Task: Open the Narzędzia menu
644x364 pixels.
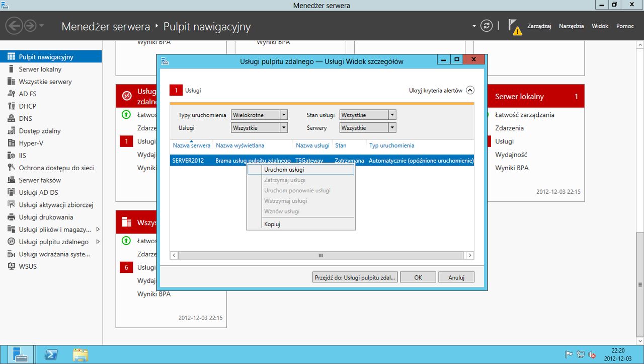Action: point(572,26)
